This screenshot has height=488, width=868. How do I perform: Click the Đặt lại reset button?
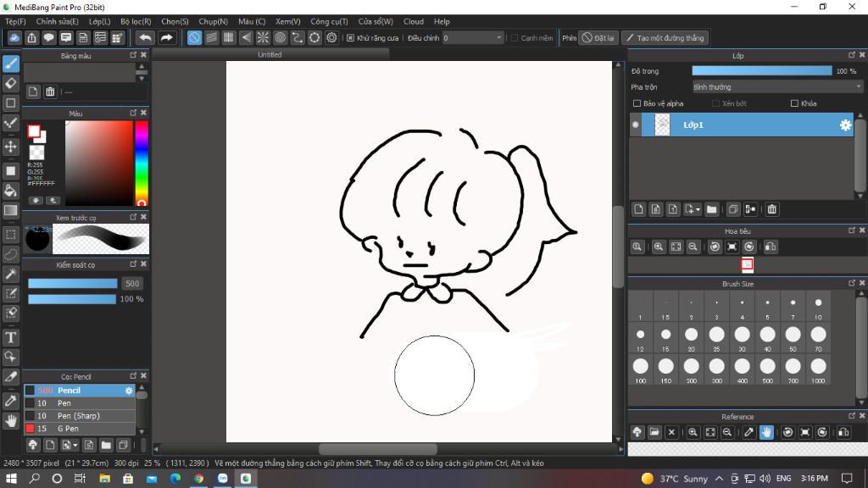pos(598,37)
